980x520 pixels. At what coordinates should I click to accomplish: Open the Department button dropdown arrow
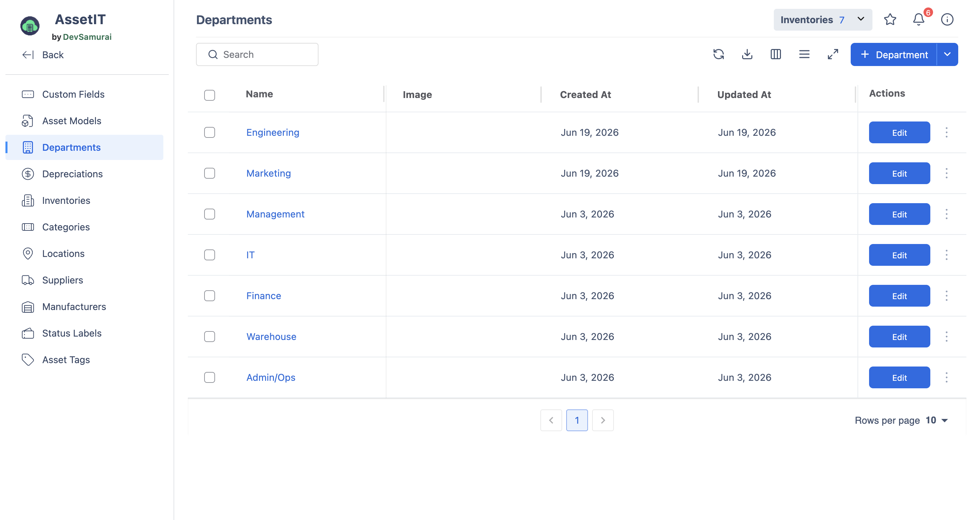point(947,54)
